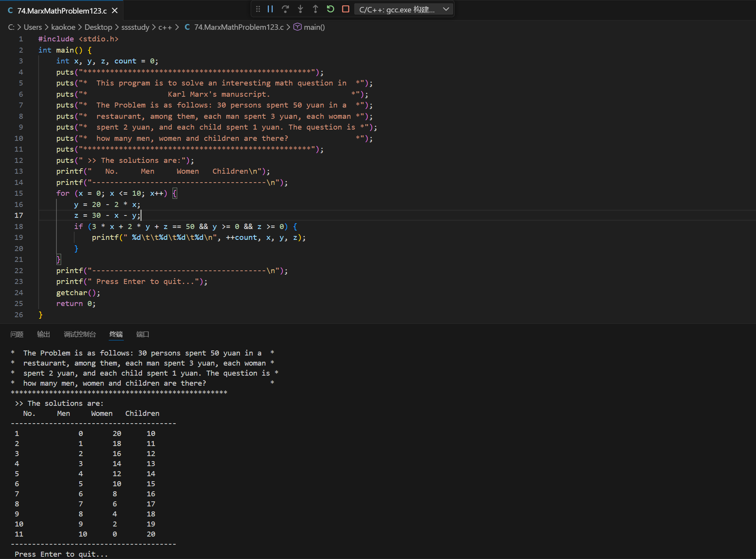The height and width of the screenshot is (559, 756).
Task: Open the 调试控制台 panel tab
Action: click(80, 334)
